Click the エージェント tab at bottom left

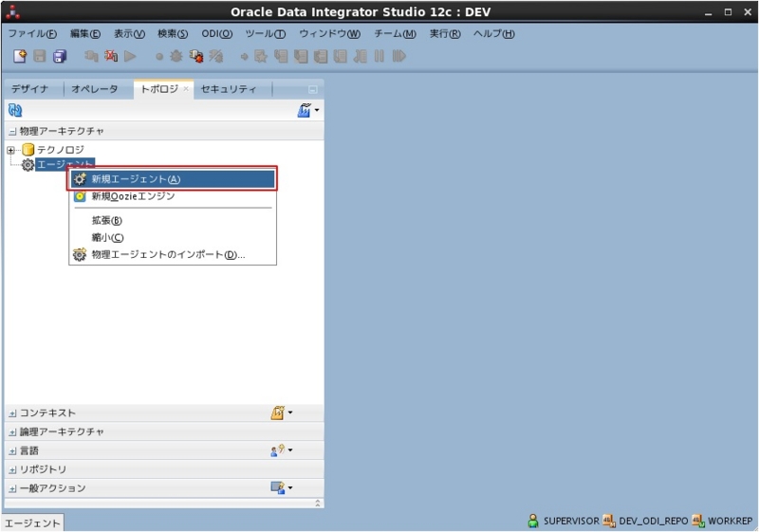pos(32,523)
